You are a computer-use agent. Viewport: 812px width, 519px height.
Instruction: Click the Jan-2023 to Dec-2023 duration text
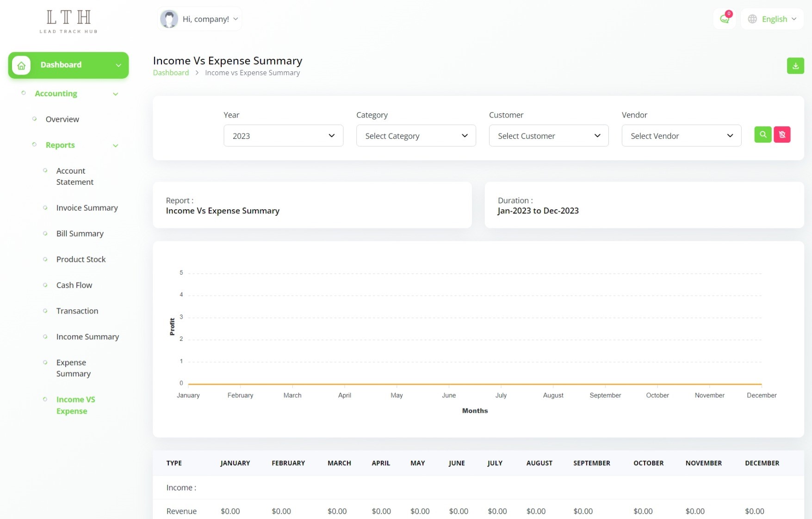pyautogui.click(x=538, y=211)
